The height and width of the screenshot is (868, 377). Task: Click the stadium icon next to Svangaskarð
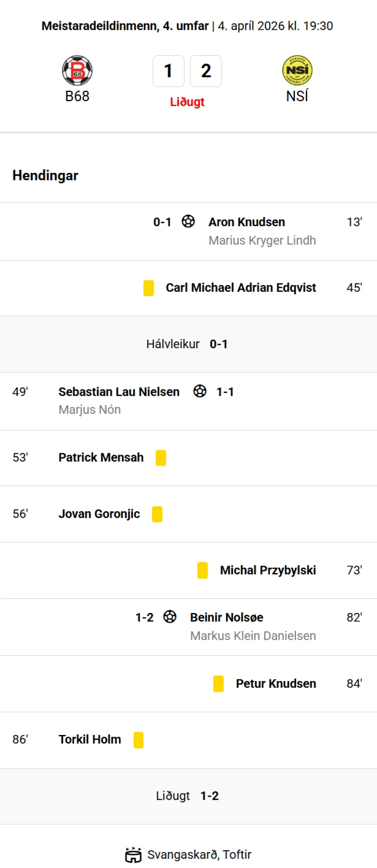click(133, 854)
